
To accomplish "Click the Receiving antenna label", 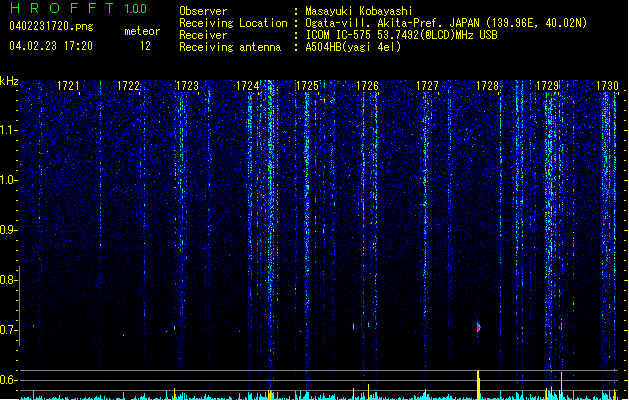I will (230, 47).
